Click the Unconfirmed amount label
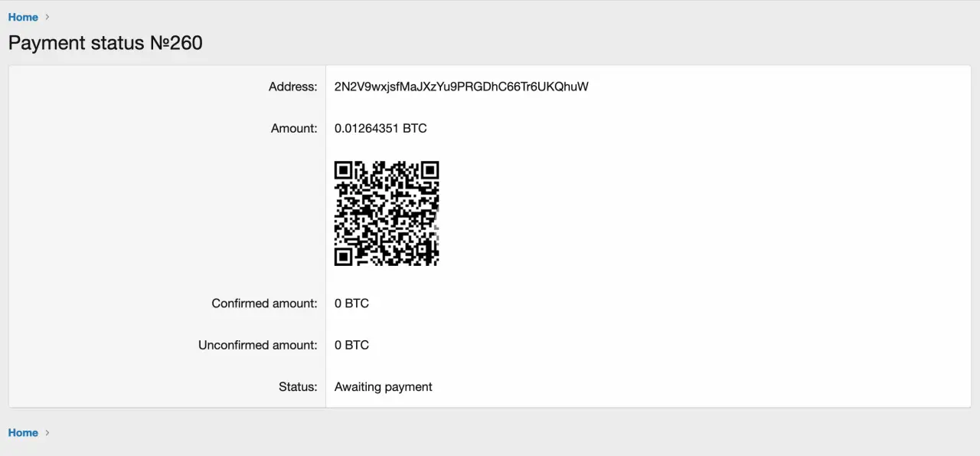Screen dimensions: 980x456 tap(257, 345)
